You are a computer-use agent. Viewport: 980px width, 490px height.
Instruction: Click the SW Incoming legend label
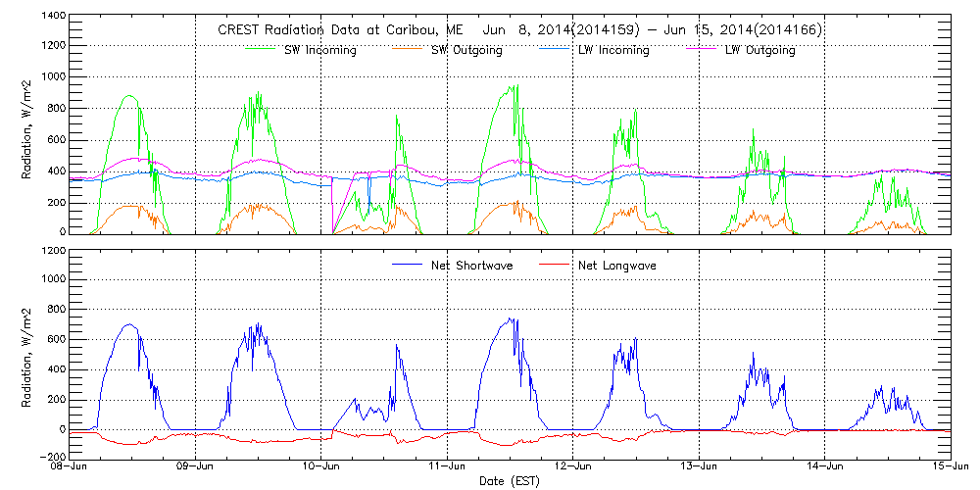pos(318,50)
